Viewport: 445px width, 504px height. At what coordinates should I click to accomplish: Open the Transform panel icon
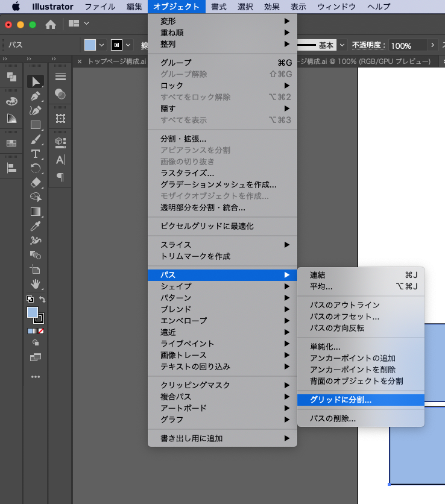60,119
